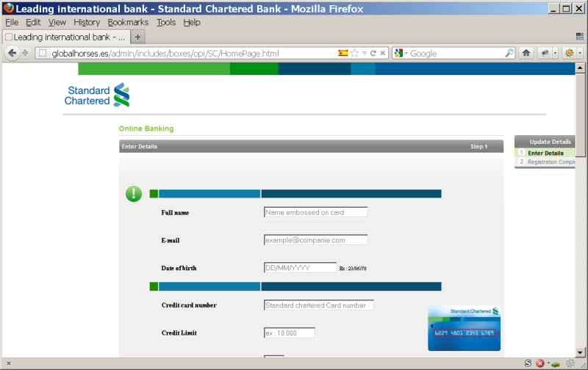Open the History menu
The height and width of the screenshot is (370, 588).
tap(87, 23)
